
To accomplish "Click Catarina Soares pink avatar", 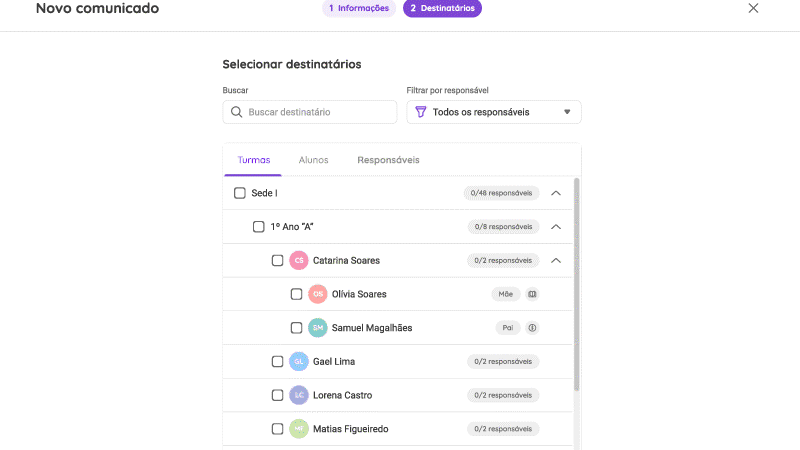I will 299,260.
